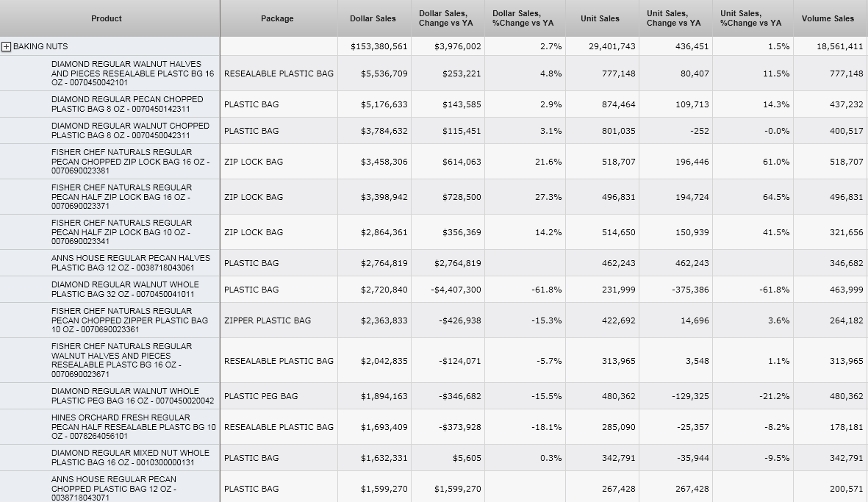Image resolution: width=868 pixels, height=502 pixels.
Task: Click the Unit Sales column header
Action: click(x=600, y=18)
